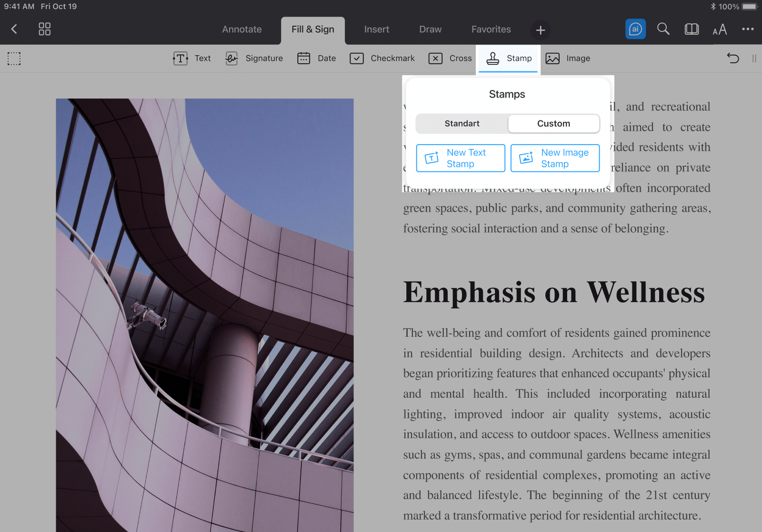The width and height of the screenshot is (762, 532).
Task: Open the AI assistant
Action: 635,29
